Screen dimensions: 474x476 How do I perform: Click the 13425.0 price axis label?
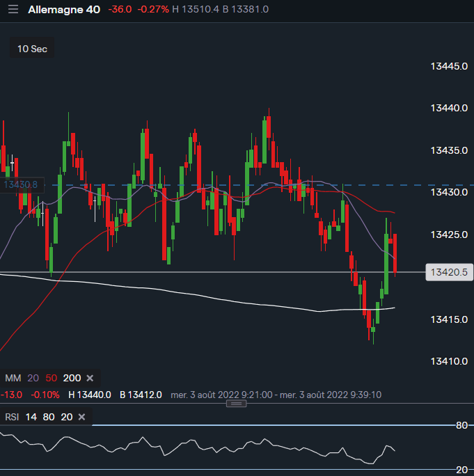coord(449,235)
